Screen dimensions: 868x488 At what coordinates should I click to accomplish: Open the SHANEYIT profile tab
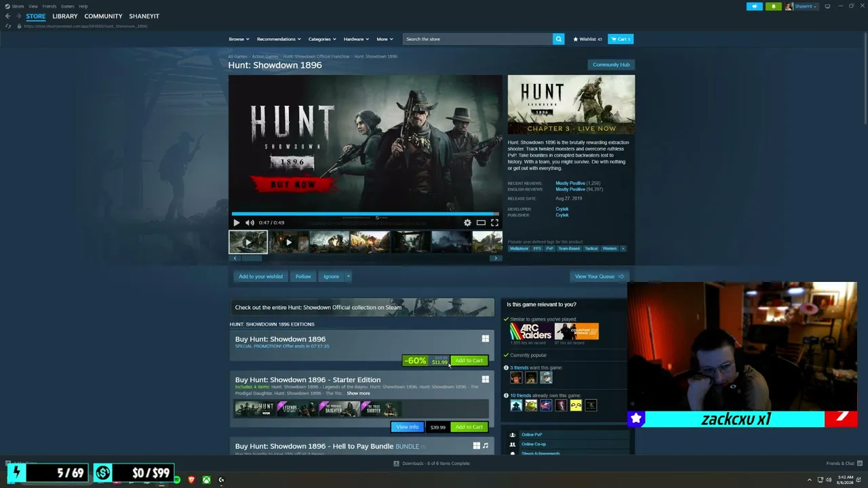(144, 16)
